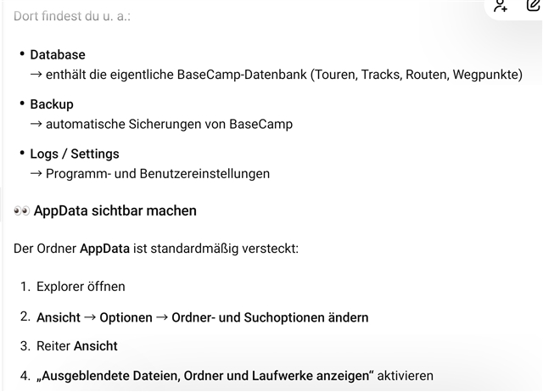Click the 'Logs / Settings' list item
This screenshot has width=543, height=392.
[x=75, y=154]
